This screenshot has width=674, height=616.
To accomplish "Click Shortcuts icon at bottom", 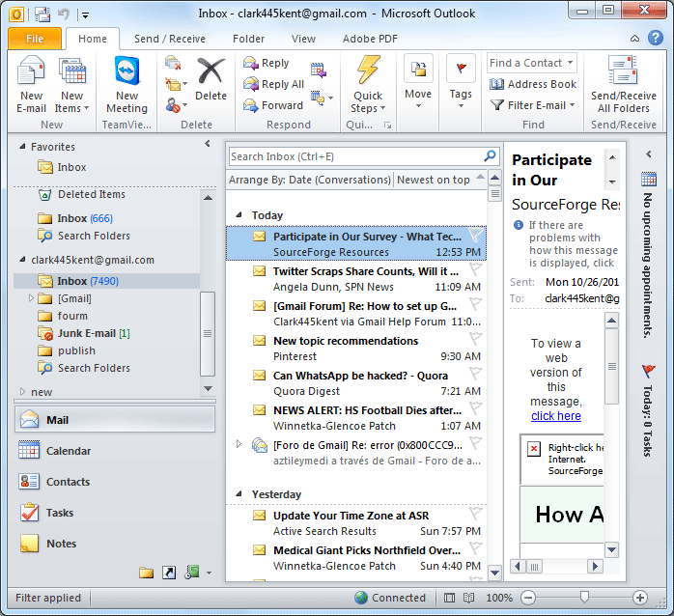I will [169, 573].
